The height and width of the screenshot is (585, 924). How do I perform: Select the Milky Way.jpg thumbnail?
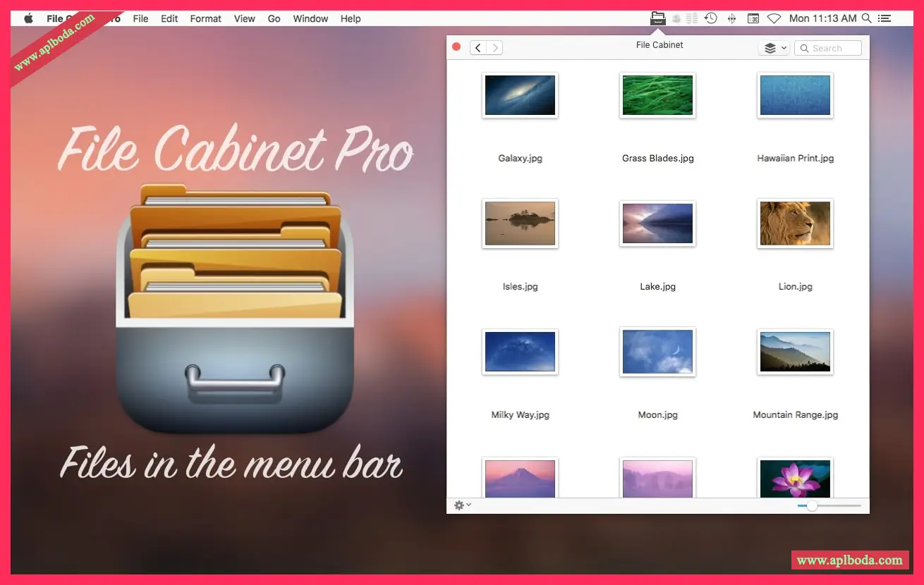[521, 352]
